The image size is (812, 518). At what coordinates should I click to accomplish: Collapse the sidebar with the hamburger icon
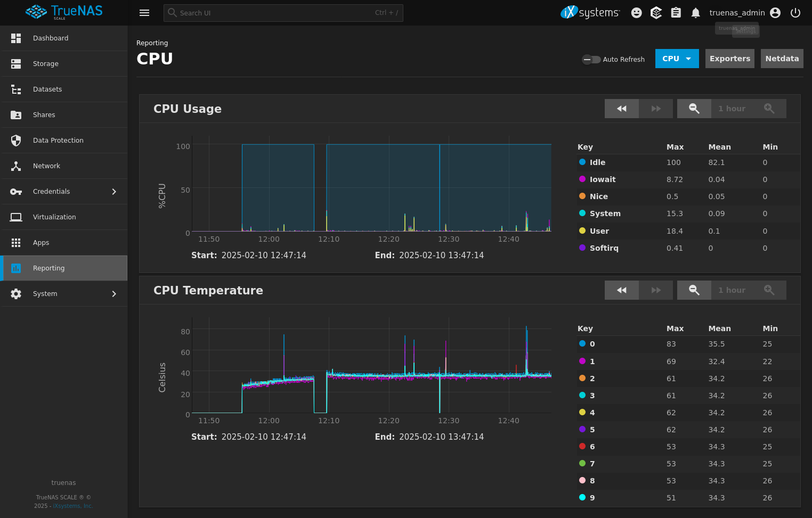pyautogui.click(x=144, y=12)
